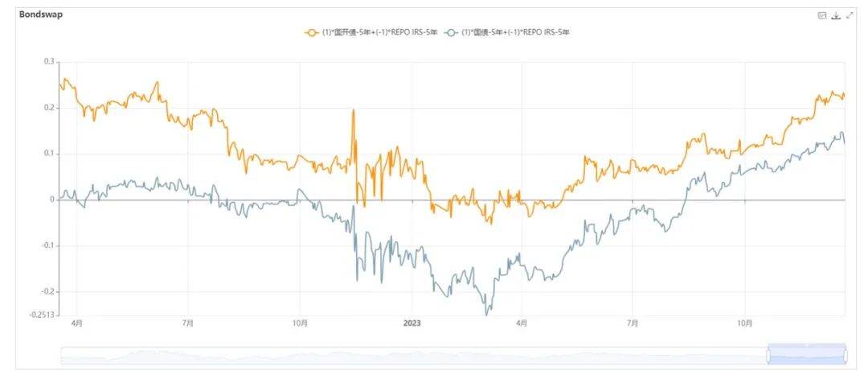Save the Bondswap chart as image

click(822, 15)
